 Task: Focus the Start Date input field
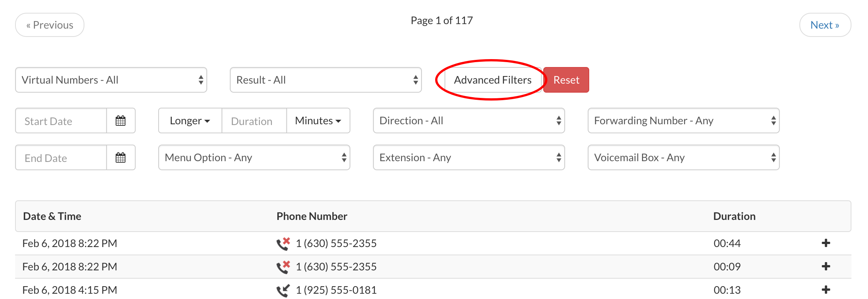(x=61, y=121)
